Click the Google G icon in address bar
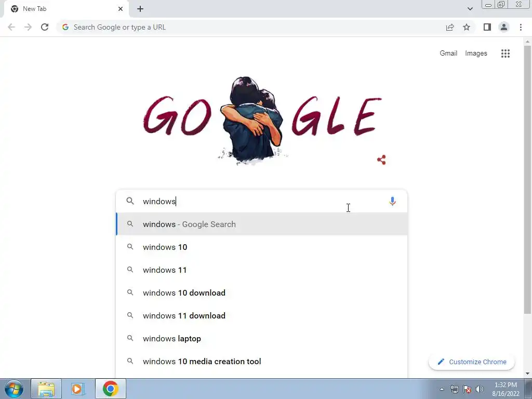This screenshot has width=532, height=399. point(65,27)
